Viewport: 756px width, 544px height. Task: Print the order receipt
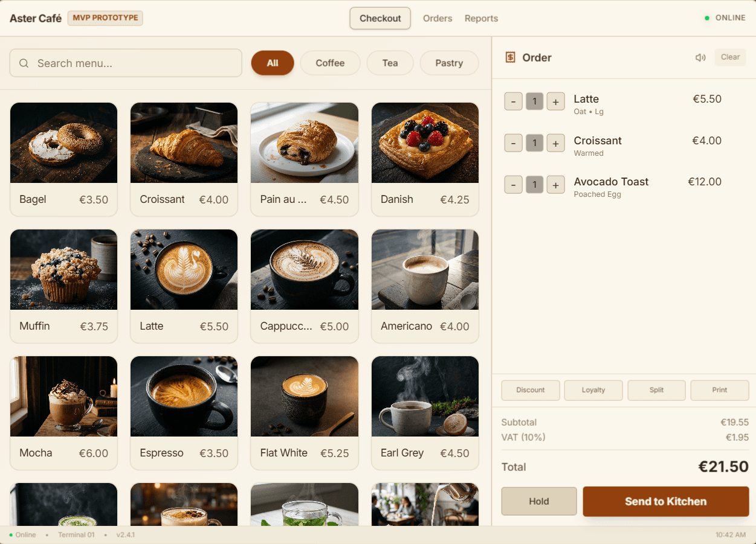[720, 390]
